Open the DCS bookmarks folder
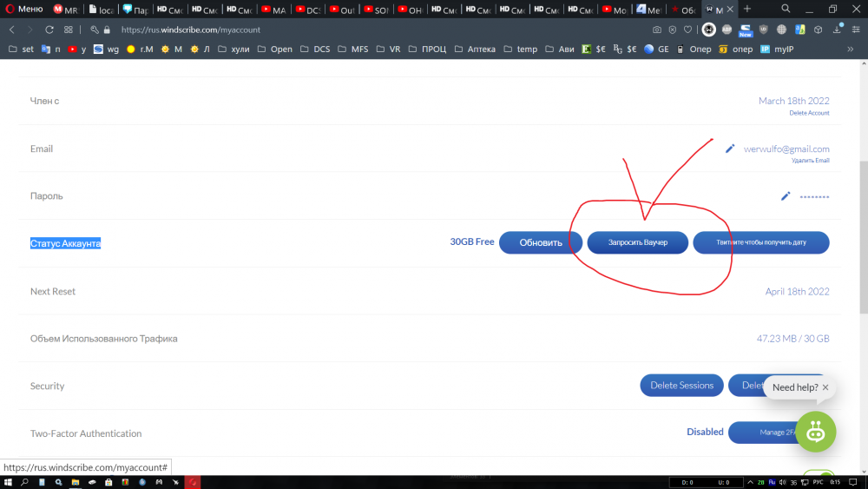The image size is (868, 489). [x=315, y=50]
